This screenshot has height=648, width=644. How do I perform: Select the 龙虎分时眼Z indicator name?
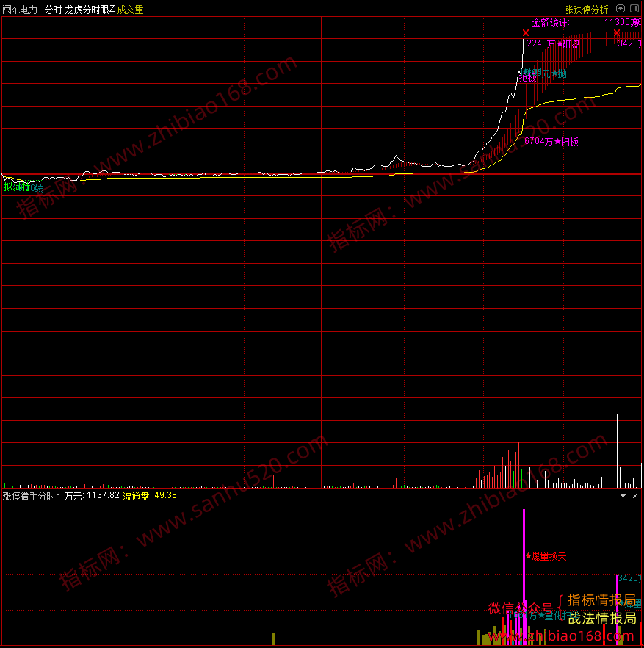90,10
